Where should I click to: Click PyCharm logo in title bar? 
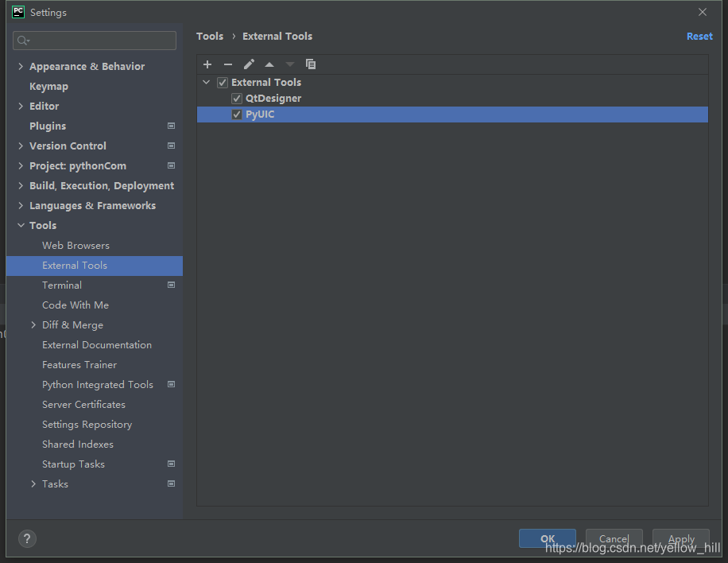click(x=18, y=12)
